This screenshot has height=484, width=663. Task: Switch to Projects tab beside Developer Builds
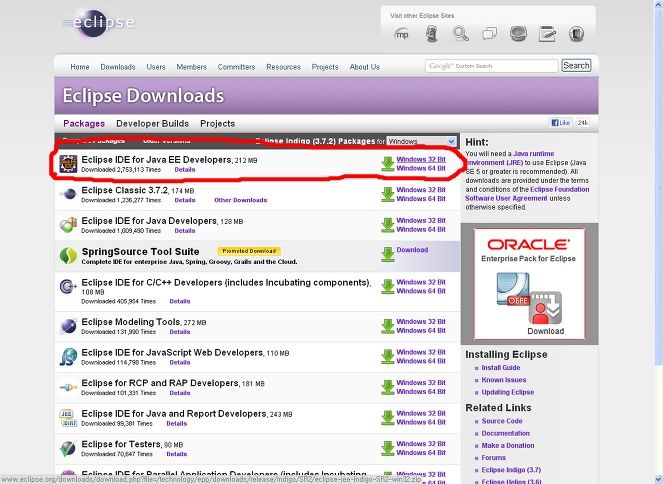point(217,123)
